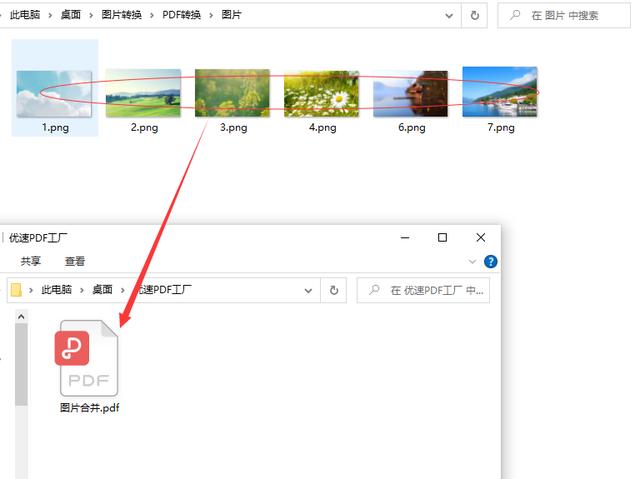The height and width of the screenshot is (479, 640).
Task: Click the 4.png file name label
Action: [322, 128]
